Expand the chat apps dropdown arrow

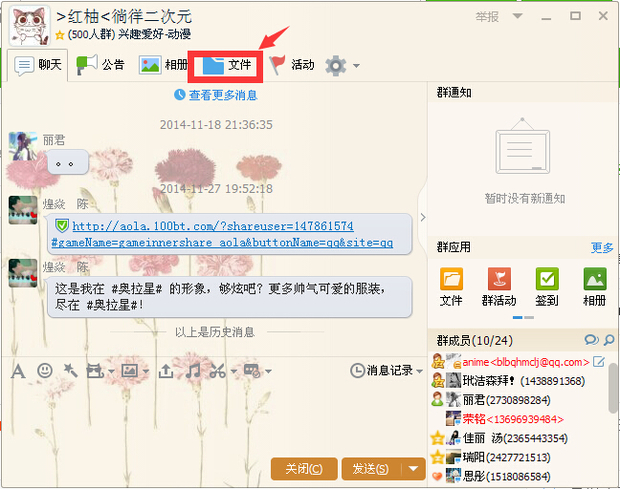pyautogui.click(x=268, y=372)
